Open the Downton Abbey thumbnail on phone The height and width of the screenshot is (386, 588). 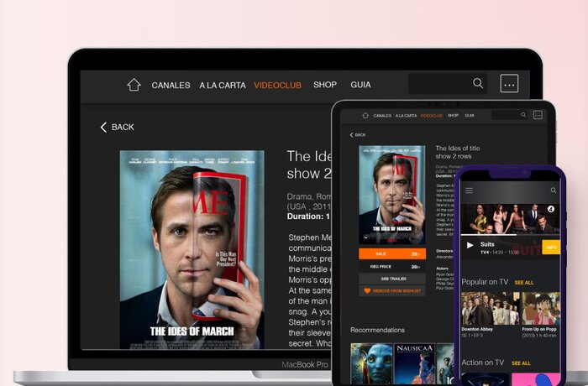pos(478,308)
